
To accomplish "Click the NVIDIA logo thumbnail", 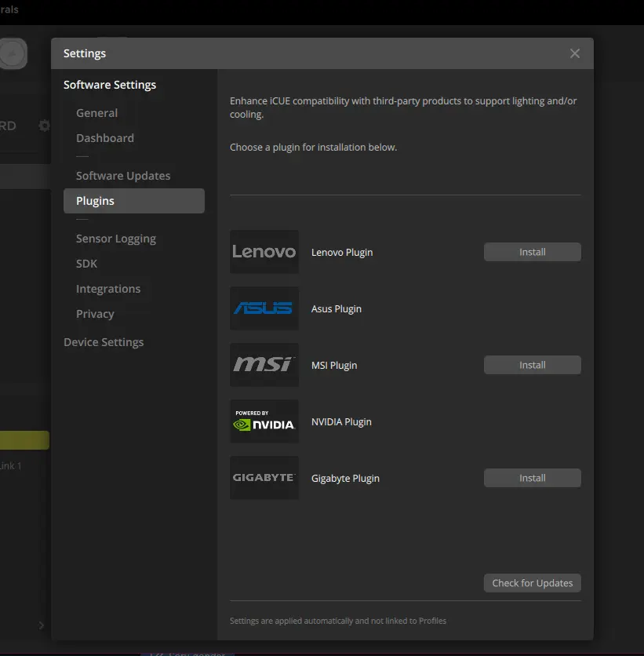I will coord(264,421).
